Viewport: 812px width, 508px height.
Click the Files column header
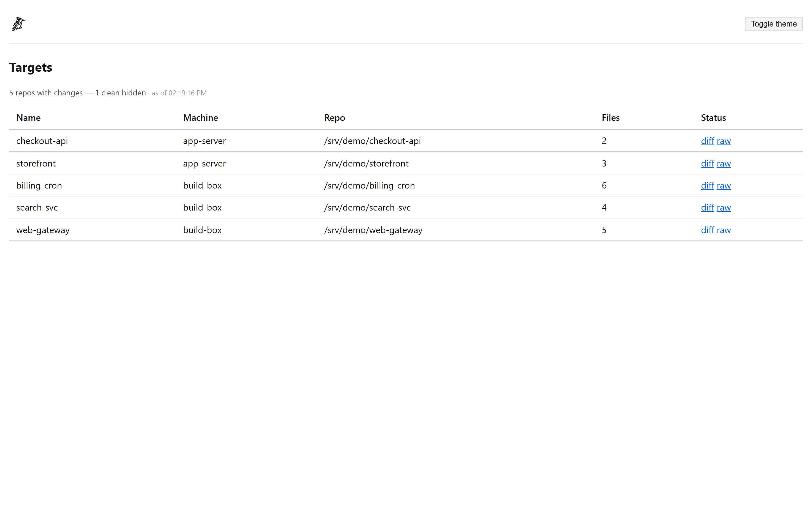click(610, 118)
